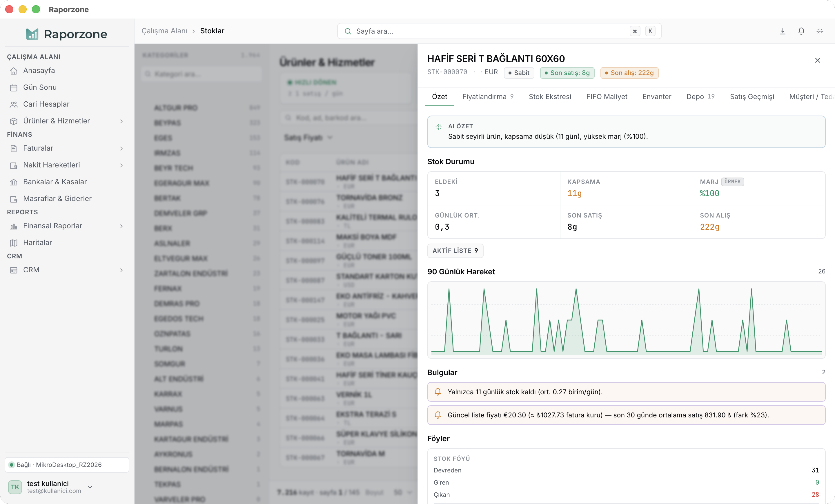
Task: Click the 90 Günlük Hareket chart
Action: click(x=626, y=319)
